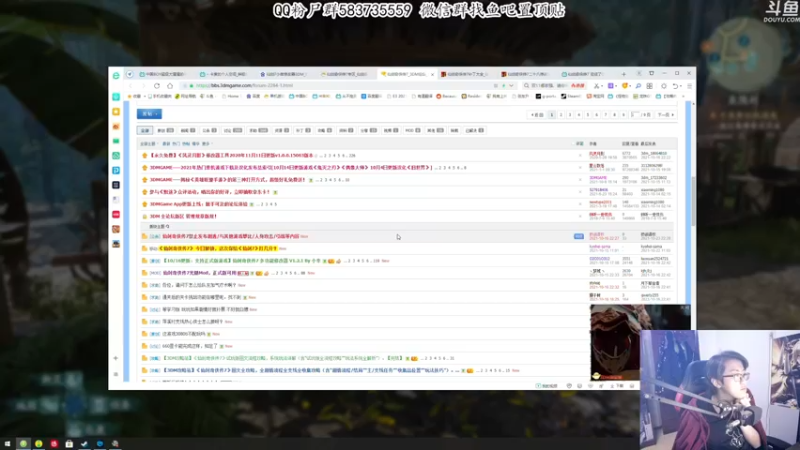Open dropdown arrow beside orange shield icon
Viewport: 800px width, 450px height.
click(631, 86)
